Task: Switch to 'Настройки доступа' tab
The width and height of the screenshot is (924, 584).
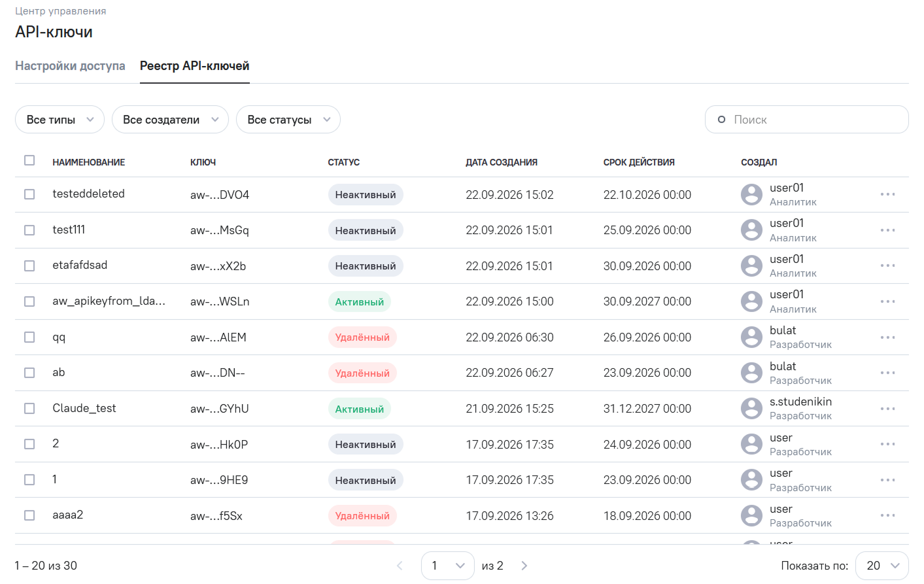Action: [x=70, y=66]
